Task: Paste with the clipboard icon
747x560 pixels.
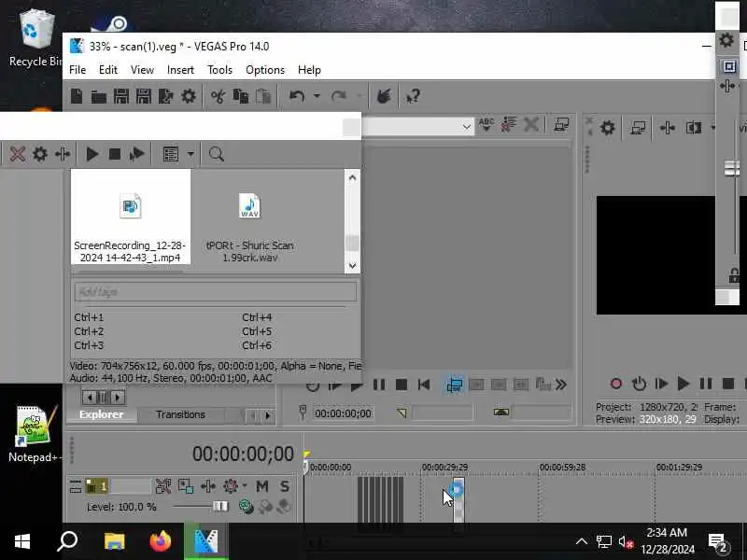Action: [x=263, y=97]
